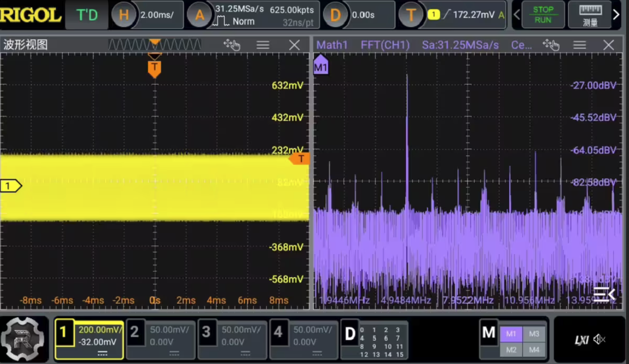Click the yellow channel 1 trigger source badge
This screenshot has height=364, width=629.
(433, 15)
